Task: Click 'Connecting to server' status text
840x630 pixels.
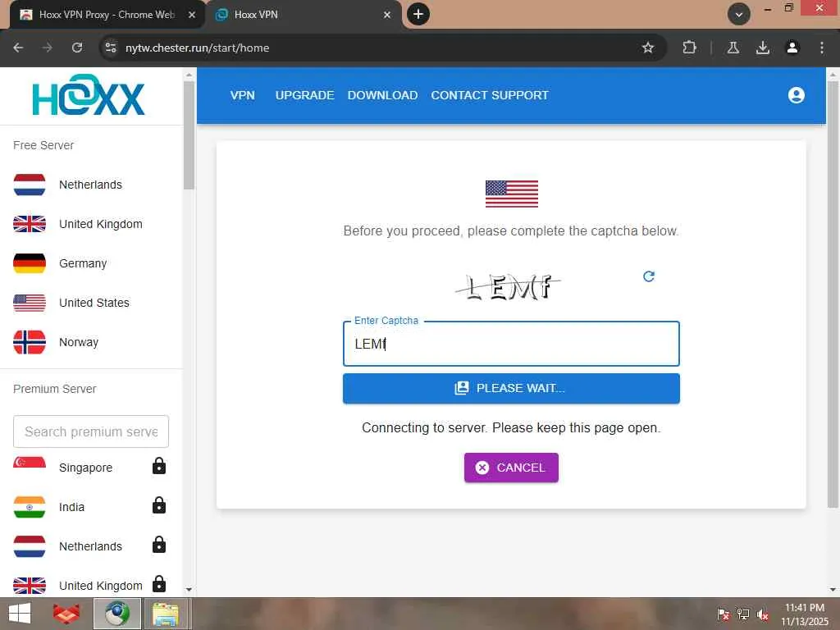Action: (x=511, y=428)
